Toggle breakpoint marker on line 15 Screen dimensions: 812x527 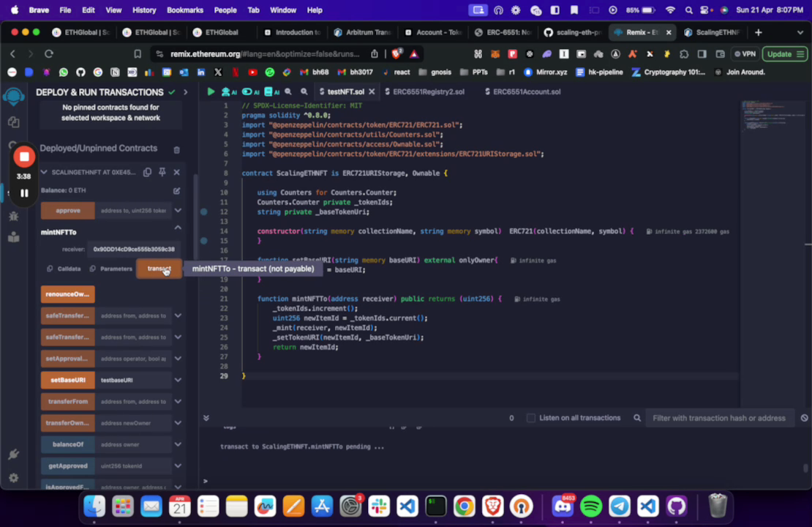[204, 241]
